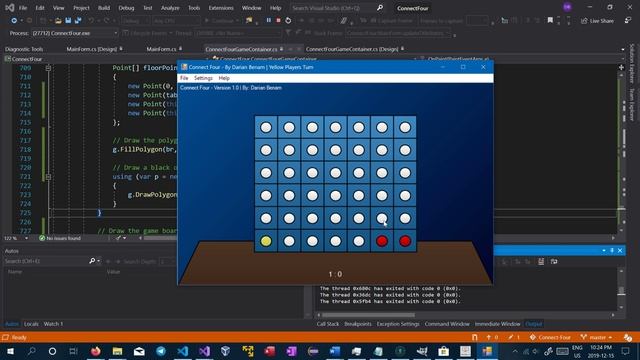Click the pending changes pencil indicator
The height and width of the screenshot is (360, 640).
coord(513,337)
